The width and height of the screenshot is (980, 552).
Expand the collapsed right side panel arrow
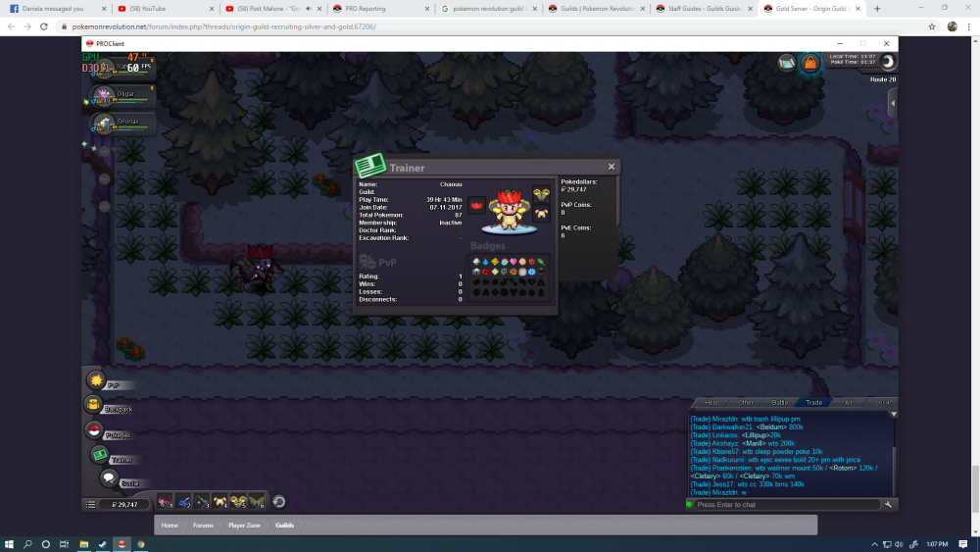(893, 102)
